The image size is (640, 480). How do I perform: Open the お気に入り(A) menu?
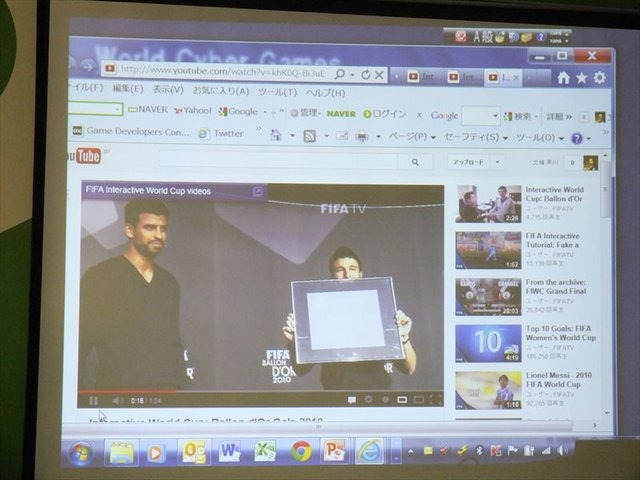coord(221,92)
